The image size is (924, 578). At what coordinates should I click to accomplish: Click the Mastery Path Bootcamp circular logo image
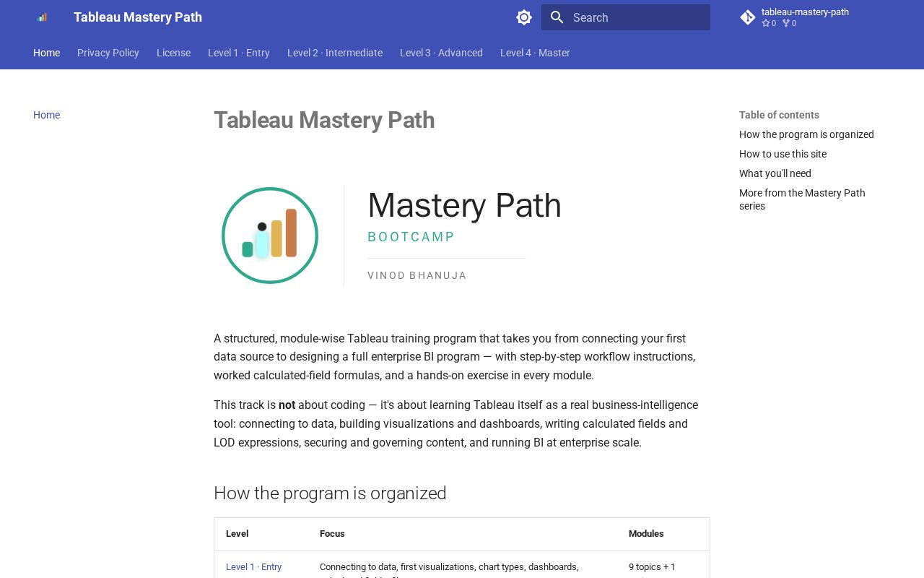270,236
